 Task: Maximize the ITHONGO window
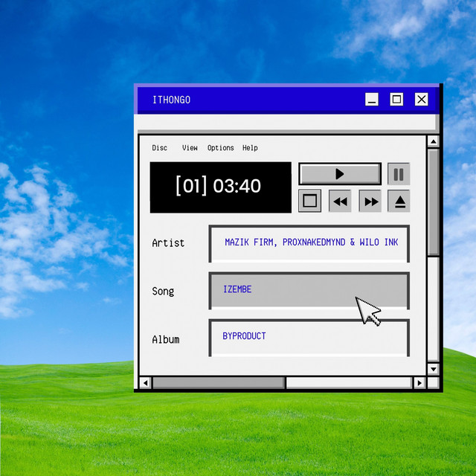click(396, 100)
